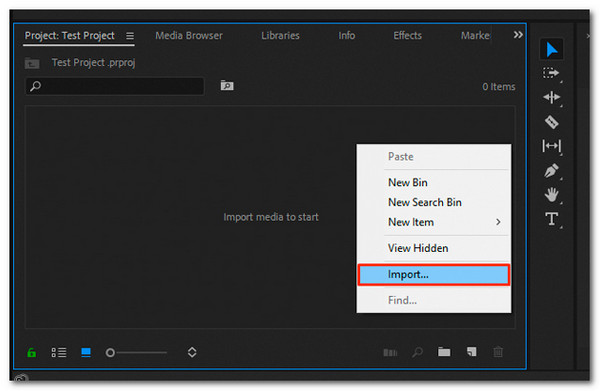Click the '0 Items' count label
The width and height of the screenshot is (600, 391).
(x=499, y=87)
